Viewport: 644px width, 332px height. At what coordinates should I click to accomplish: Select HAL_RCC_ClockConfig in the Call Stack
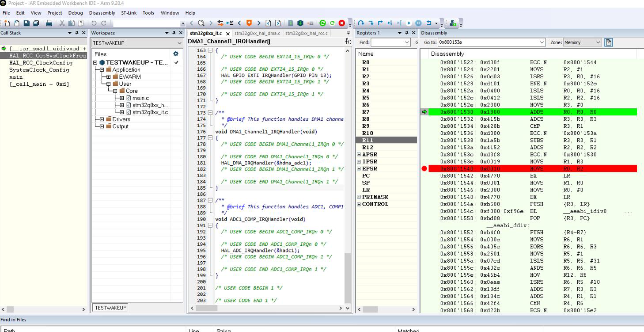[41, 63]
